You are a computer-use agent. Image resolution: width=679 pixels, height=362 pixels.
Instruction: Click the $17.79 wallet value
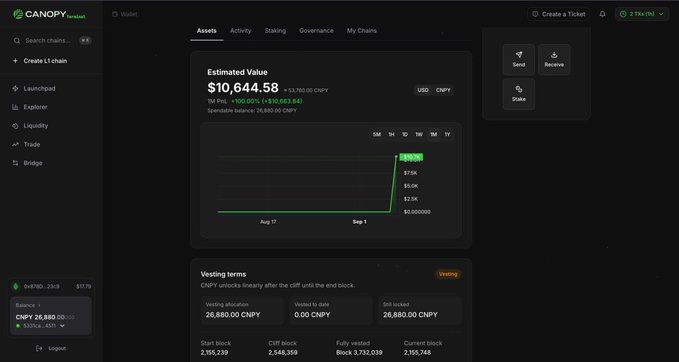[84, 287]
